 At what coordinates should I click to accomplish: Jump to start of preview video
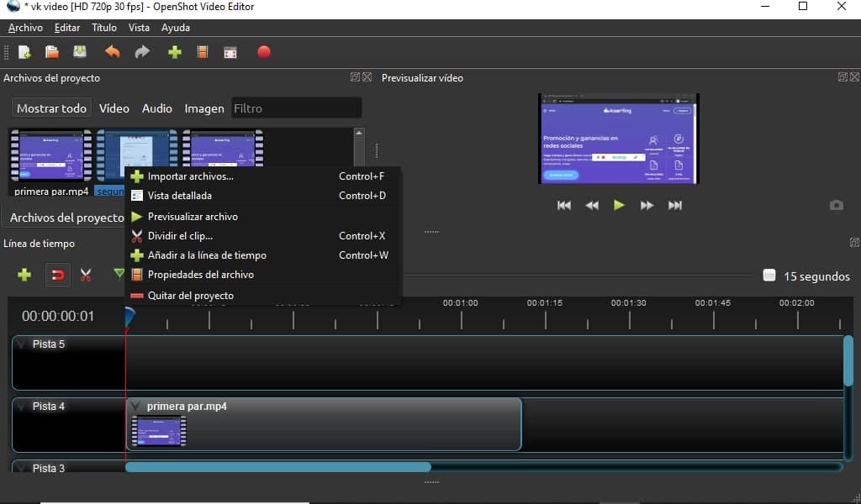(564, 205)
